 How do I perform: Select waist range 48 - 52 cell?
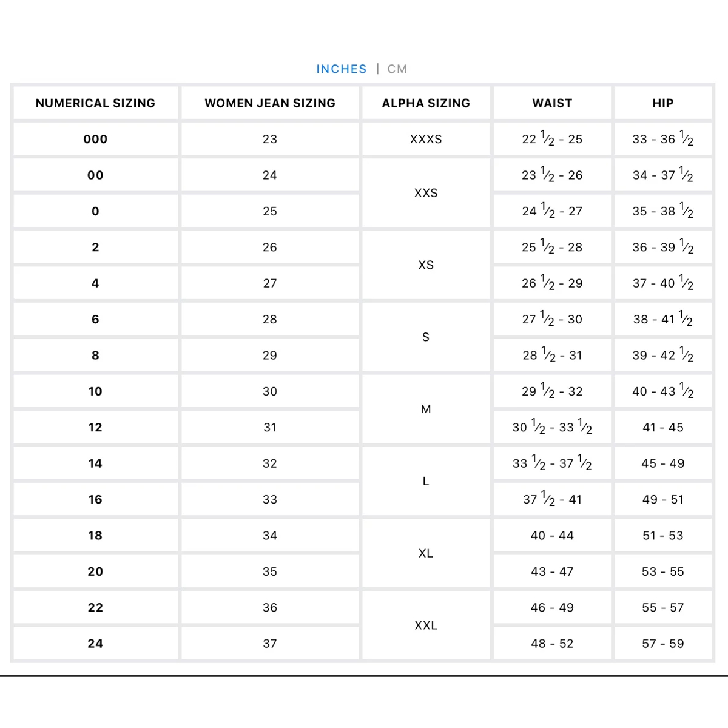(x=552, y=643)
